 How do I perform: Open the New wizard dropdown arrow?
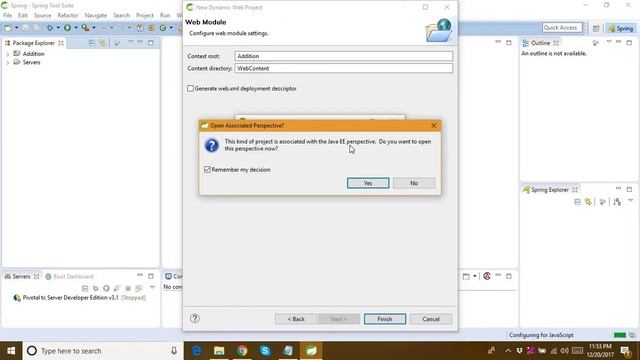click(16, 28)
